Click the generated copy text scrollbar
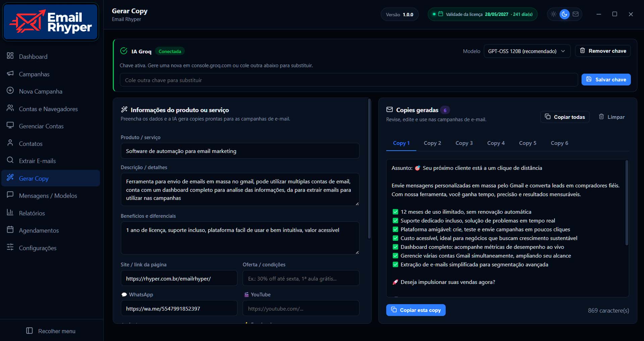Viewport: 644px width, 341px height. [627, 203]
